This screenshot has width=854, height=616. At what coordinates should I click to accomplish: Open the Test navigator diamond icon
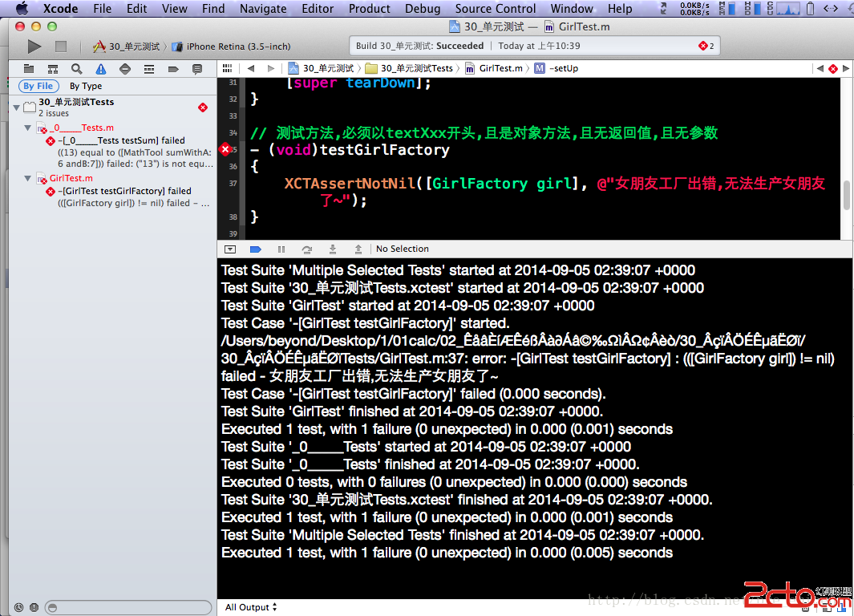[x=125, y=69]
